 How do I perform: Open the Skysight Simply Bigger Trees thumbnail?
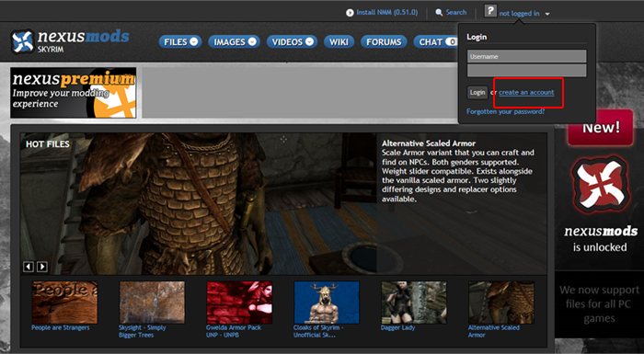click(152, 303)
